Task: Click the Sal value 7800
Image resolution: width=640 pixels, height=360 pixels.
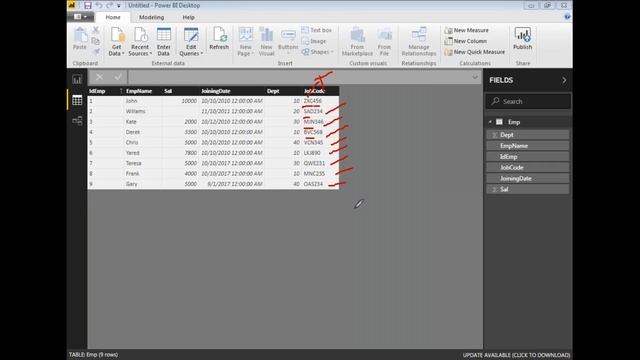Action: tap(180, 153)
